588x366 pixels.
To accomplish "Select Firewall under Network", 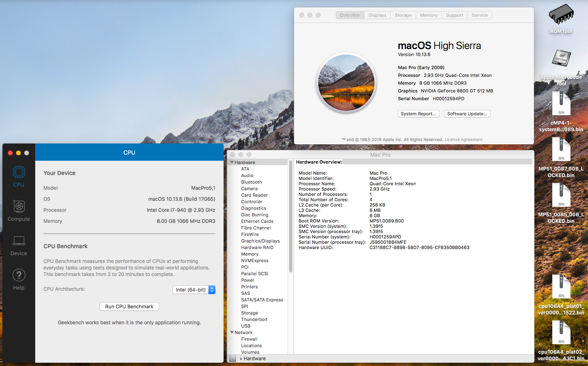I will 249,339.
